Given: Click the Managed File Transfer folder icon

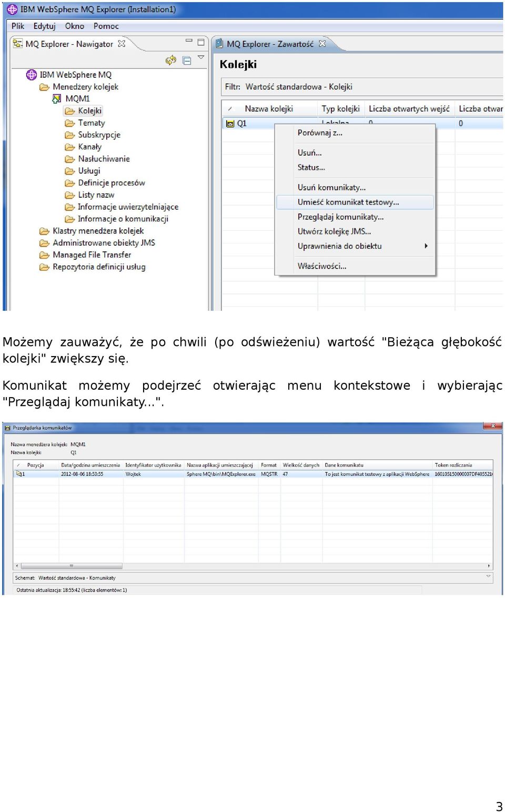Looking at the screenshot, I should tap(45, 255).
